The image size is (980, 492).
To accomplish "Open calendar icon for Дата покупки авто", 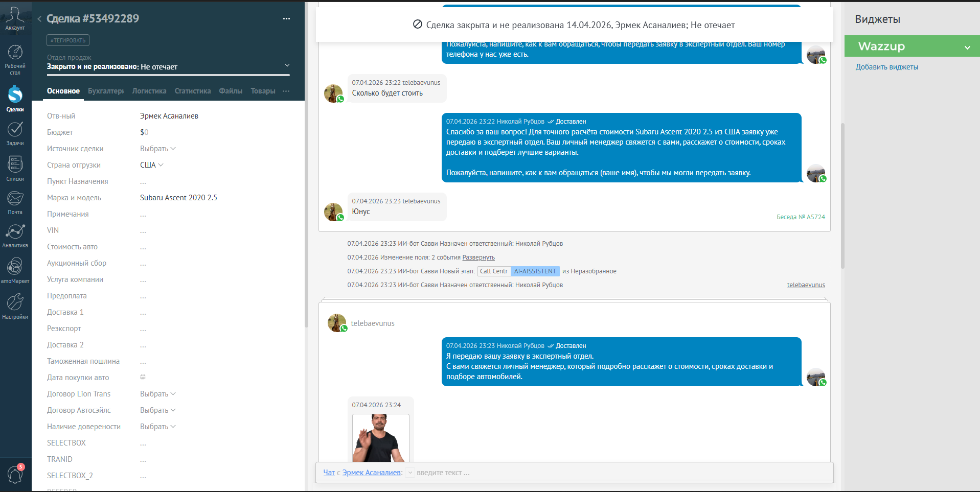I will coord(143,377).
